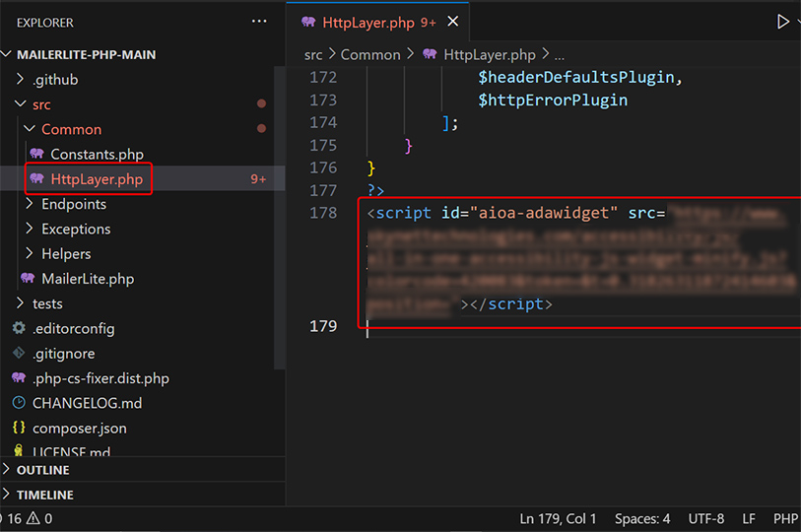
Task: Open the Explorer more actions ellipsis
Action: [x=259, y=22]
